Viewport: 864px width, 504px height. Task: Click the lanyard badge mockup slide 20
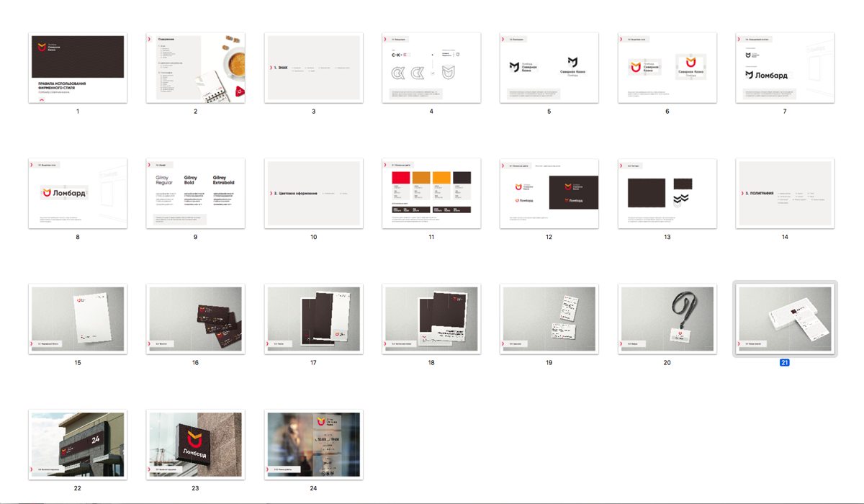[x=667, y=319]
